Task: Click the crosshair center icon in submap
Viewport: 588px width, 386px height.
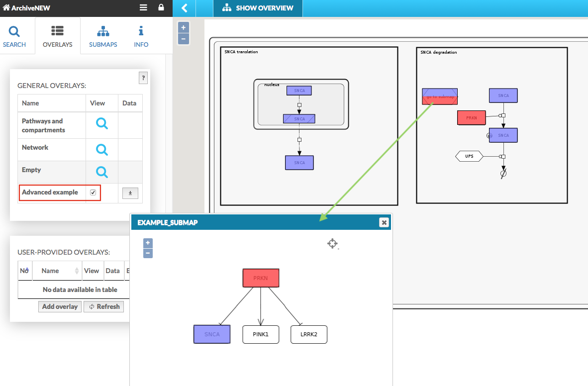Action: 332,243
